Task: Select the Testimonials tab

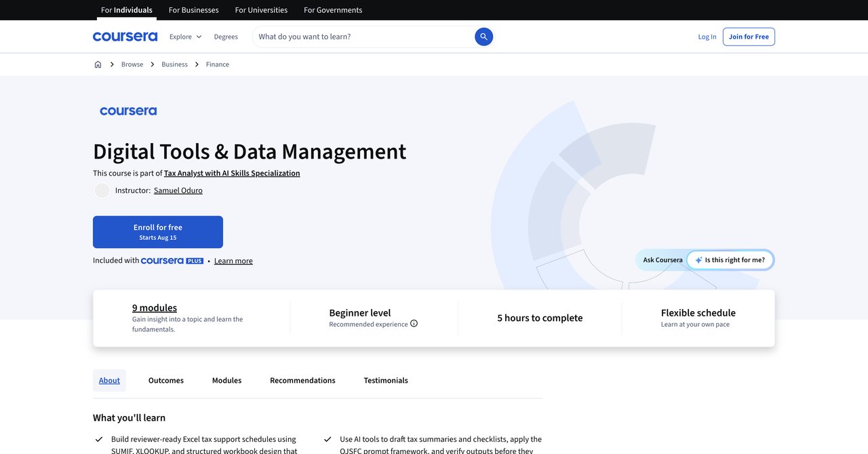Action: tap(386, 381)
